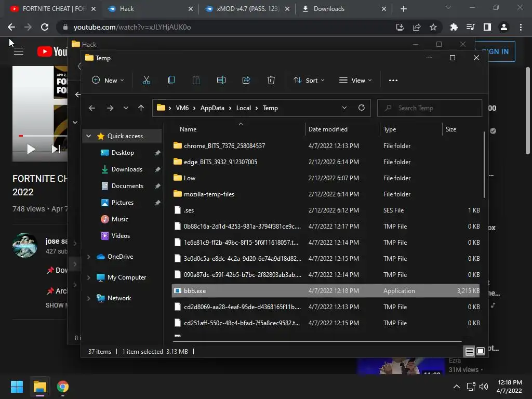Select the chrome_BITS_7376_258084537 folder
Screen dimensions: 532x399
tap(326, 146)
